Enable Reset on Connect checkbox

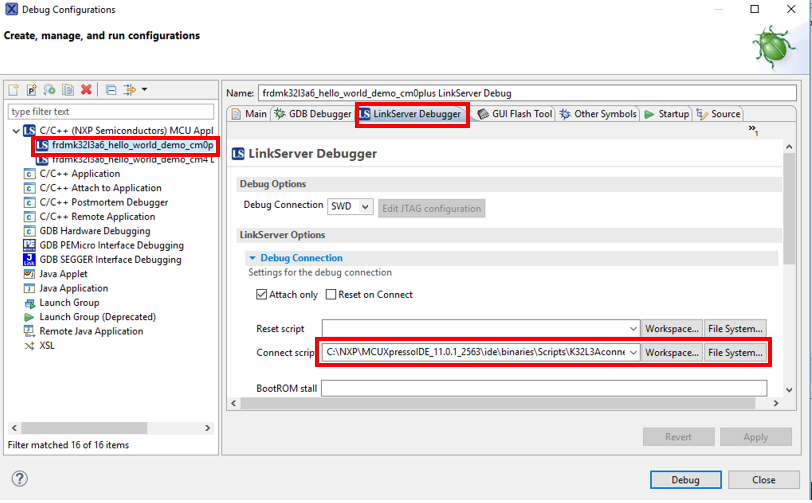tap(331, 295)
